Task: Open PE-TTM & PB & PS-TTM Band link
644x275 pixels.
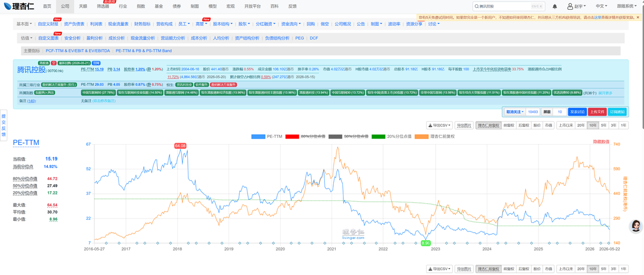Action: pyautogui.click(x=143, y=50)
